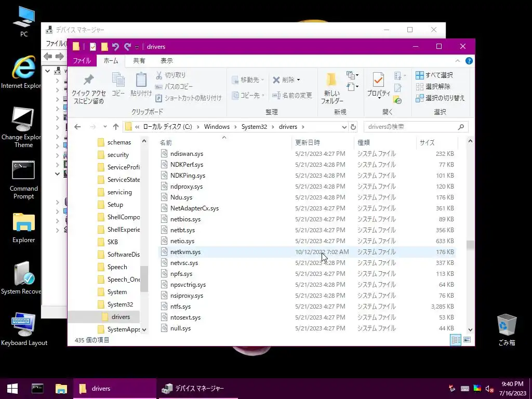Switch to the View ribbon tab
532x399 pixels.
(167, 61)
